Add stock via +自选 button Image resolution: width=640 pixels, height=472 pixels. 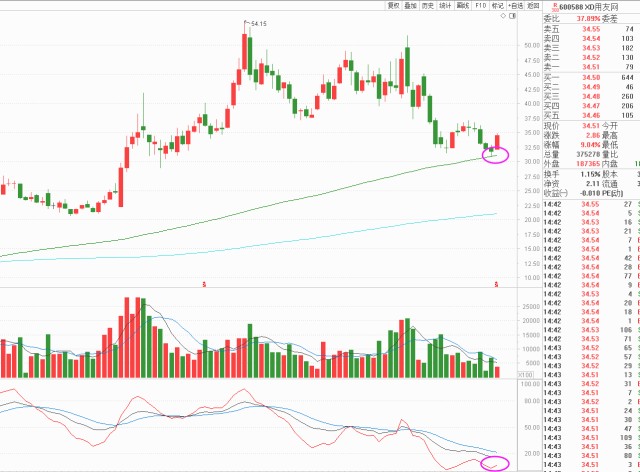point(517,5)
